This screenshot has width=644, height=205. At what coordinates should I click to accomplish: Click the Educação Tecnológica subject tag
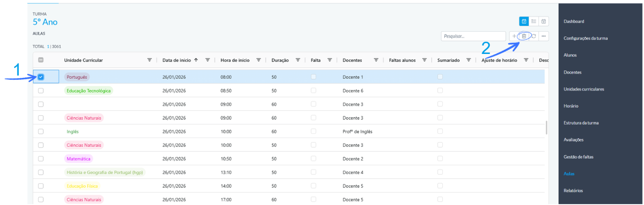pos(89,91)
